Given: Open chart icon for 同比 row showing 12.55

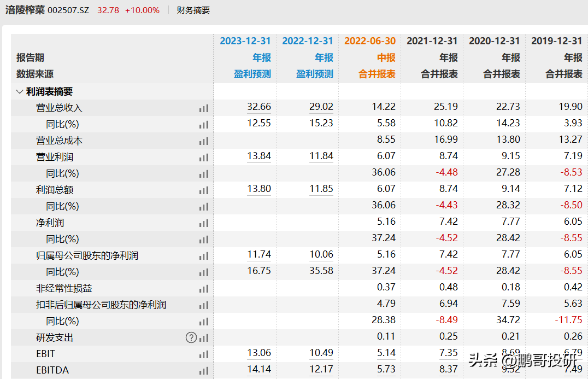Looking at the screenshot, I should [204, 125].
